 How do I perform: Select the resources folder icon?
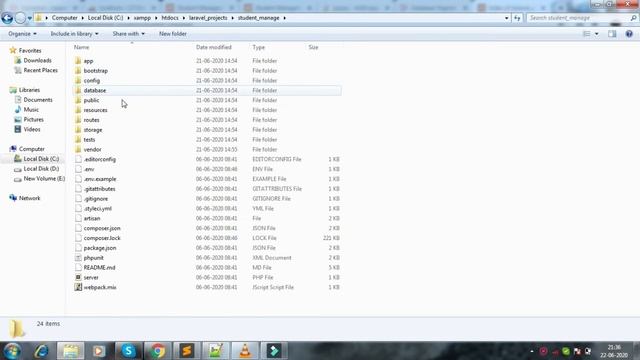tap(78, 110)
